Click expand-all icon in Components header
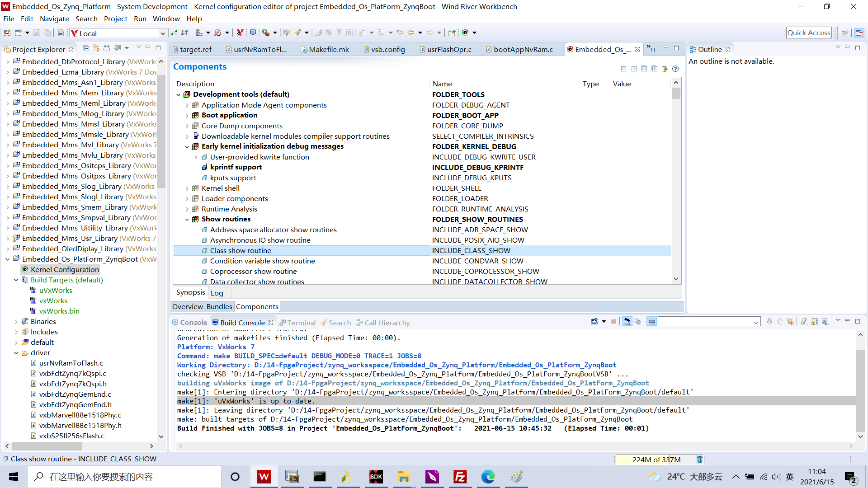 pyautogui.click(x=655, y=69)
